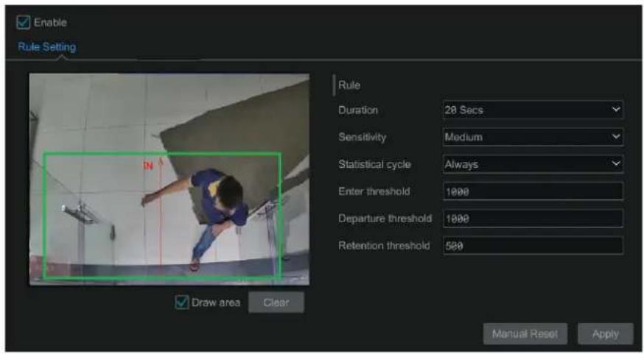
Task: Click the Enter threshold input field
Action: pyautogui.click(x=533, y=191)
